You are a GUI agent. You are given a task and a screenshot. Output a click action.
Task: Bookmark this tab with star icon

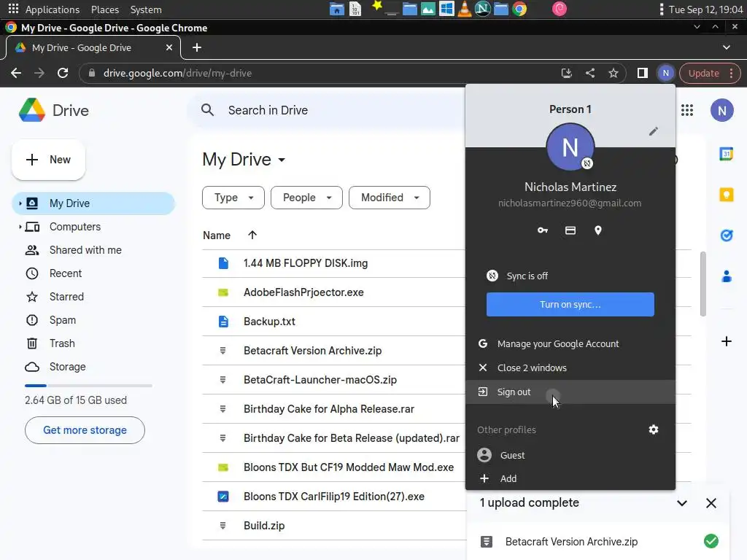pos(613,74)
